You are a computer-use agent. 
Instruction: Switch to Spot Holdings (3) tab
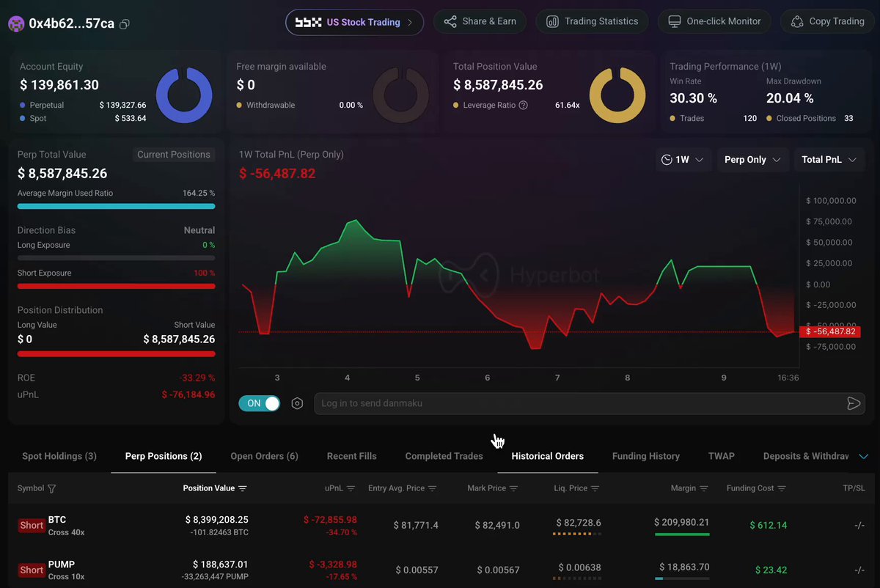(59, 456)
